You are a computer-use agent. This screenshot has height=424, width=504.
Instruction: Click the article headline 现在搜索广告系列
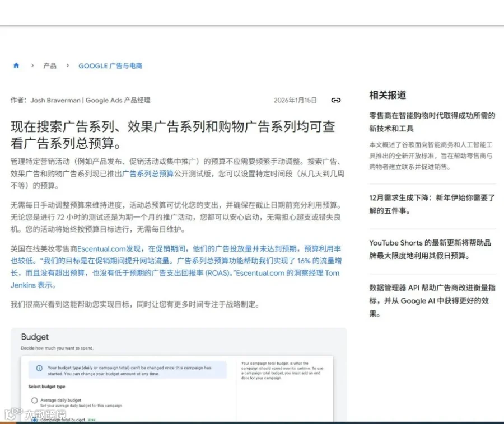(173, 135)
